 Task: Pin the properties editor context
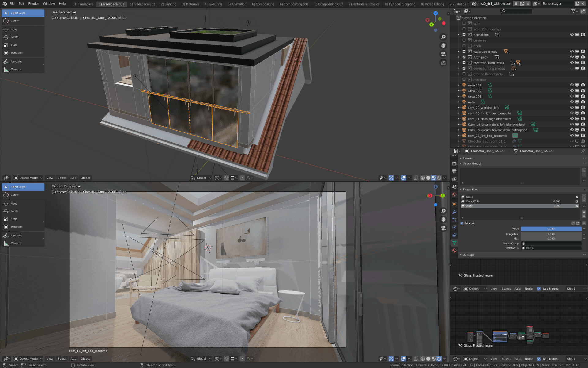point(583,151)
